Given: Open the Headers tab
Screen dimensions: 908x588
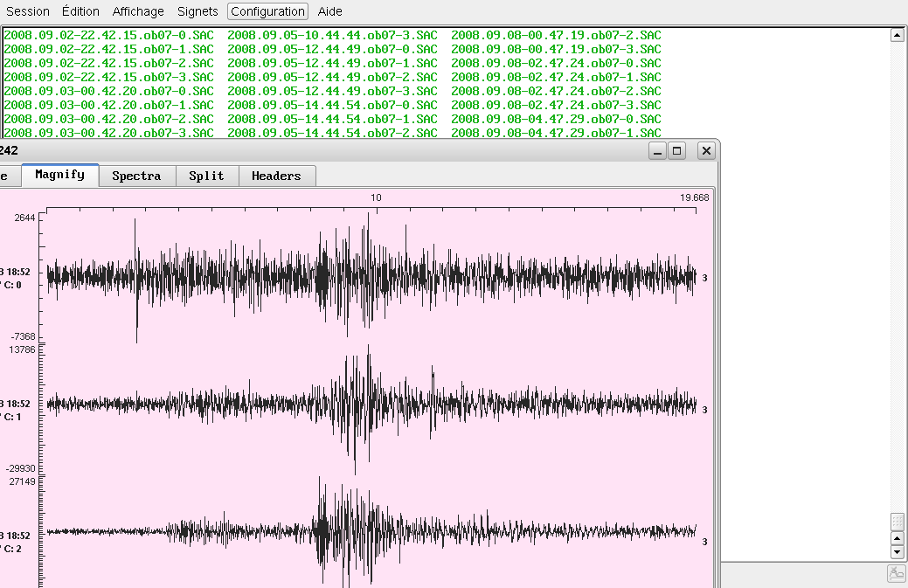Looking at the screenshot, I should click(x=276, y=176).
